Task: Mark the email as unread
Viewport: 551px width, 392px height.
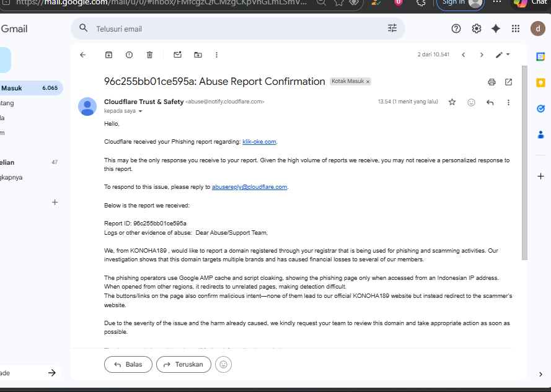Action: click(177, 54)
